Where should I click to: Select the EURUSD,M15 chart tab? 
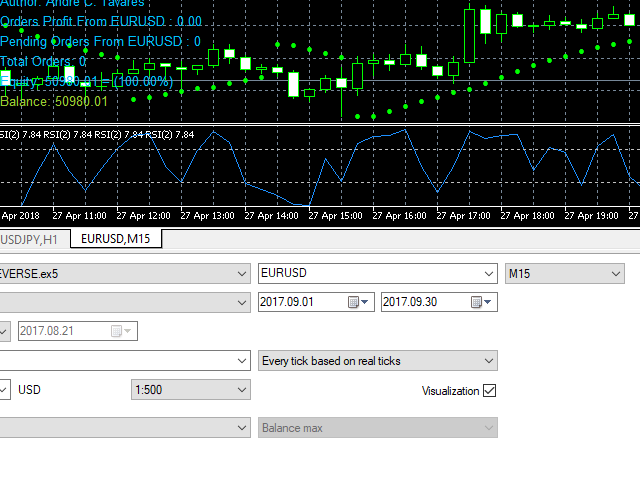pos(118,239)
